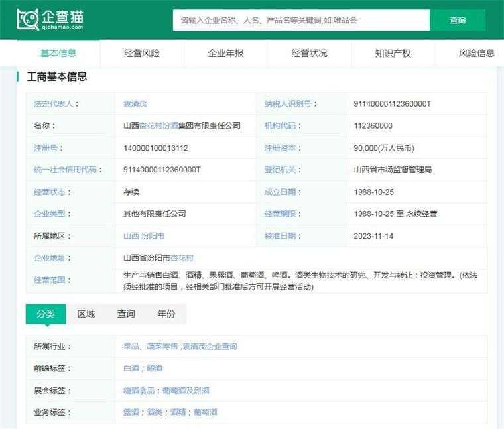504x429 pixels.
Task: Select the 风险信息 tab
Action: click(x=476, y=53)
